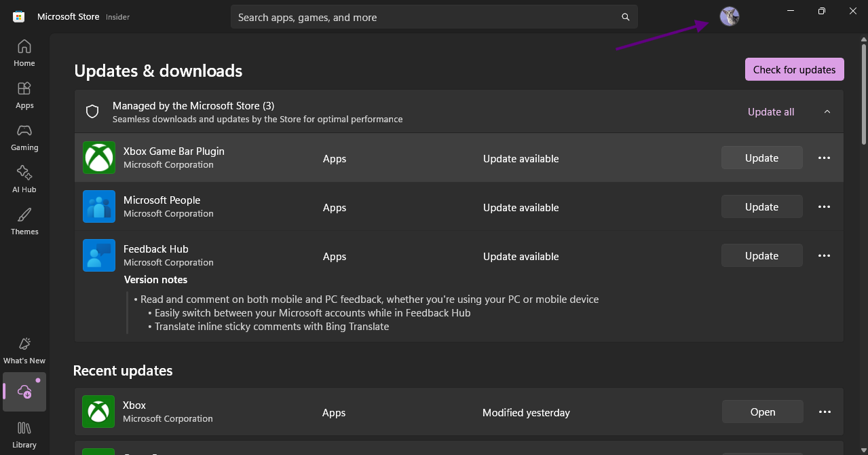Screen dimensions: 868x455
Task: Click Update all link
Action: [x=771, y=112]
